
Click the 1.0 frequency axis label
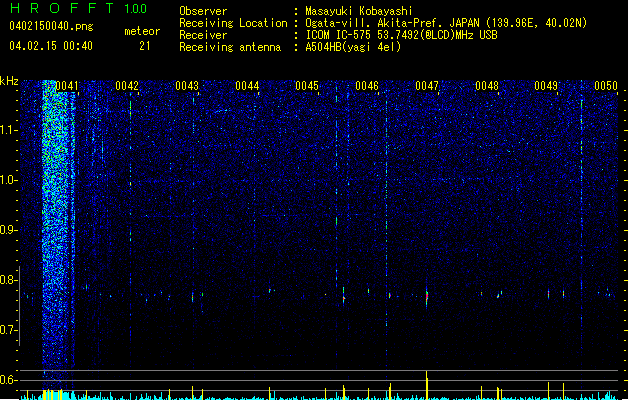coord(8,180)
